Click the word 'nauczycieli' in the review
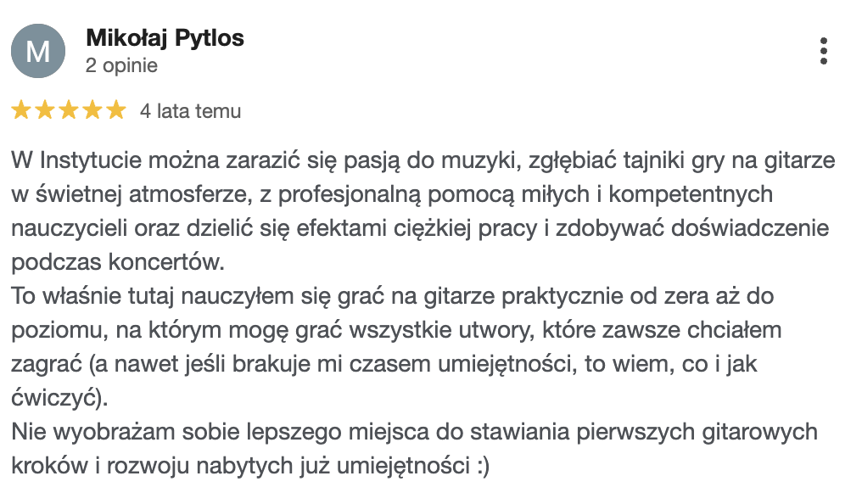 coord(64,228)
